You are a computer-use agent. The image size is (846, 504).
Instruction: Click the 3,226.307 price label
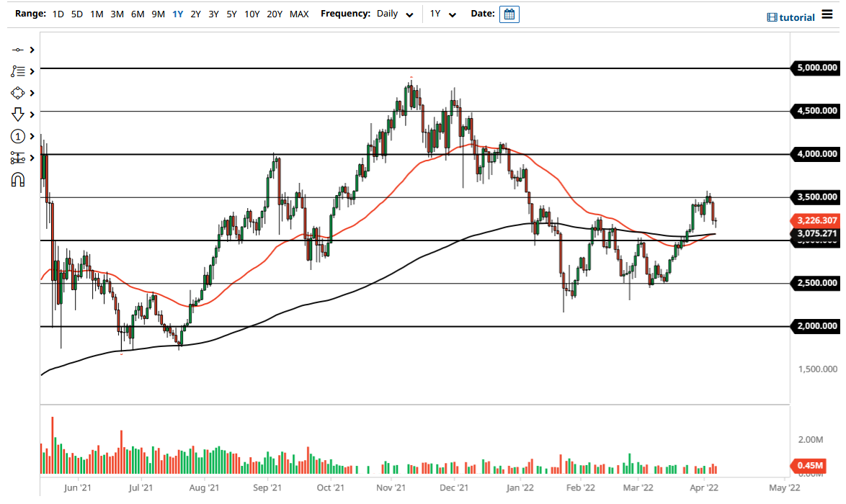[818, 220]
